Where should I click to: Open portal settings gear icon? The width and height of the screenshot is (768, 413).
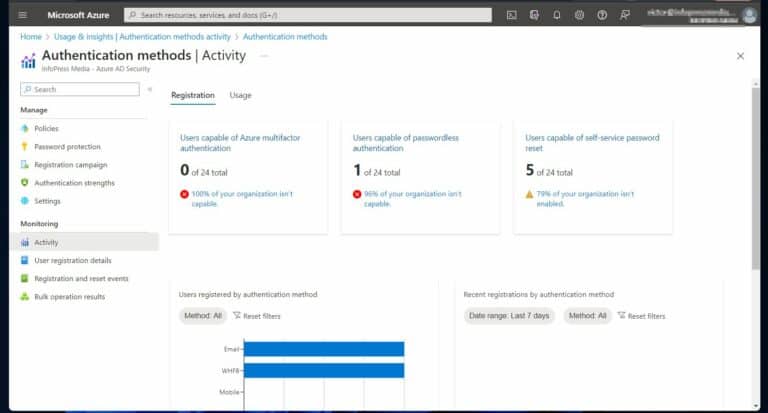[579, 15]
